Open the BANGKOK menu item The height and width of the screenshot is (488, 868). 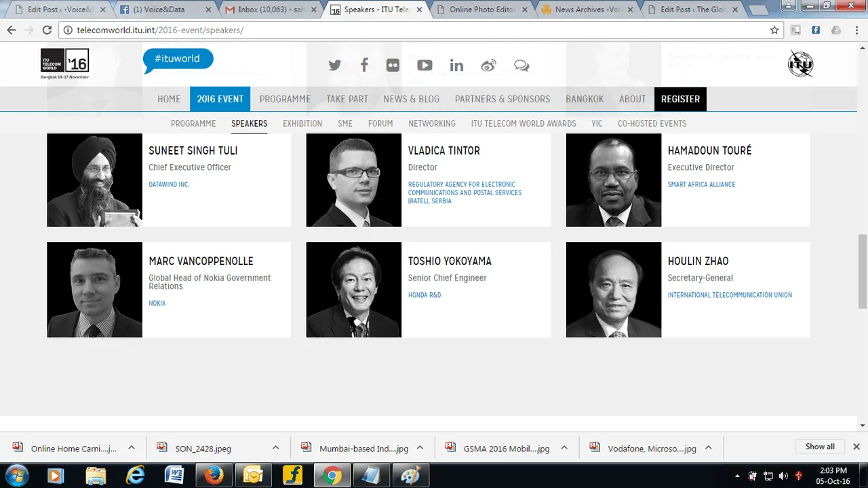[x=585, y=99]
